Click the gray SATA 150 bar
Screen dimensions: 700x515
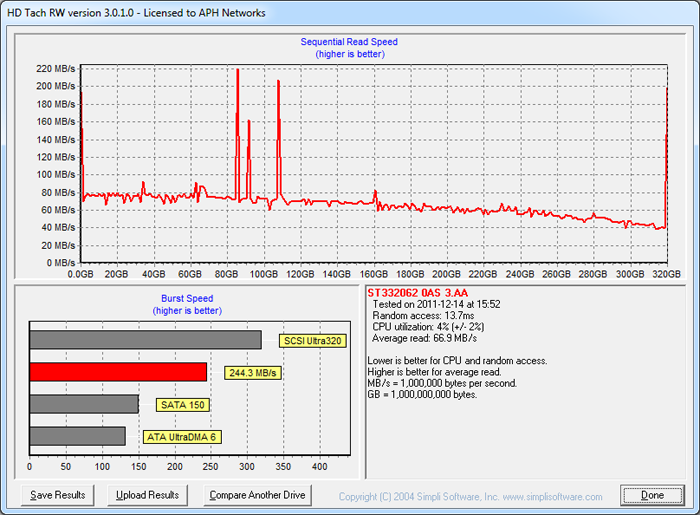84,404
